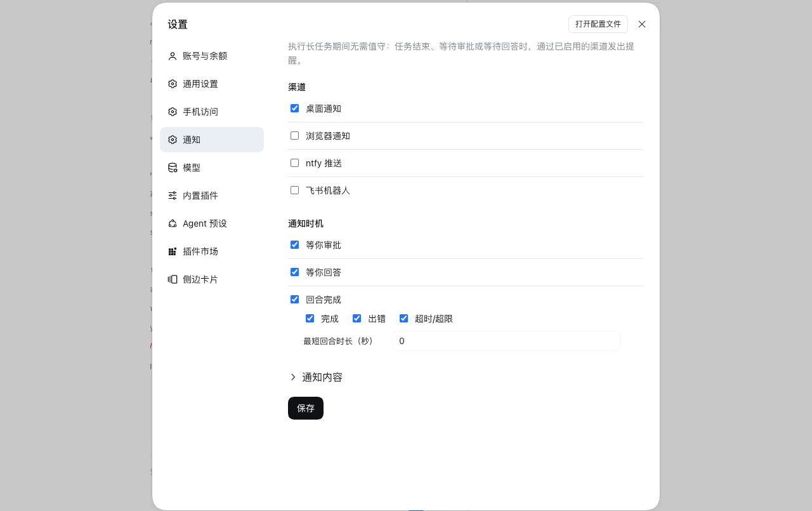Open 侧边卡片 page label
Viewport: 812px width, 511px height.
[x=200, y=279]
